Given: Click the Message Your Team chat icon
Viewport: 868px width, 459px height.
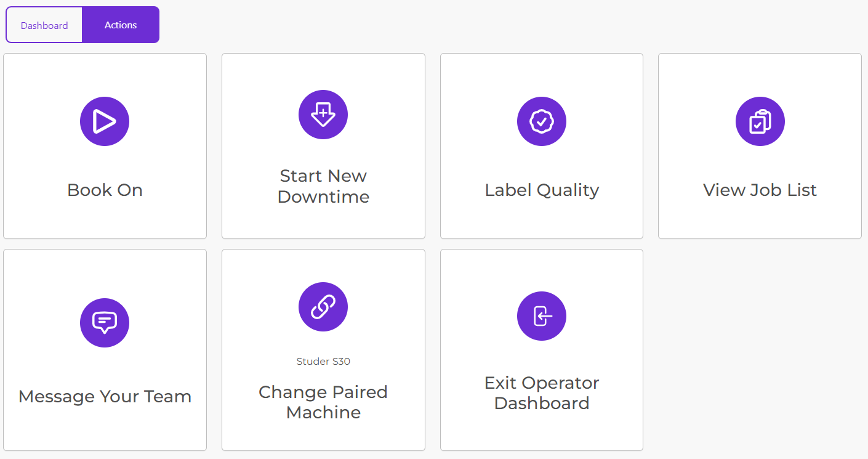Looking at the screenshot, I should coord(105,323).
